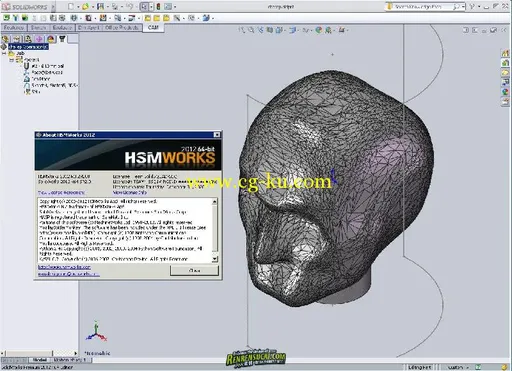Click the Edit Appearance color sphere icon
Screen dimensions: 512x371
[x=319, y=30]
